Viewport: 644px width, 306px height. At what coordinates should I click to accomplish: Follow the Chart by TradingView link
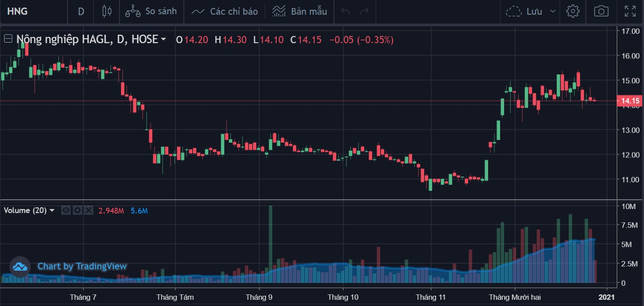coord(82,266)
